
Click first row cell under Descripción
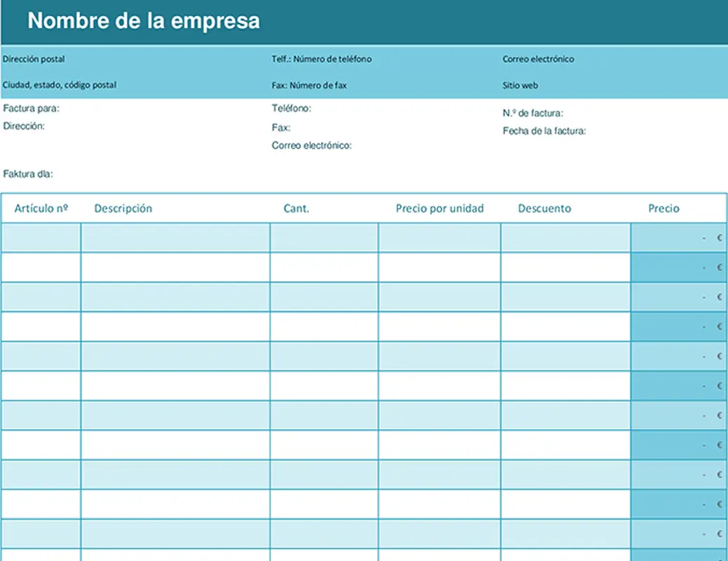tap(175, 238)
